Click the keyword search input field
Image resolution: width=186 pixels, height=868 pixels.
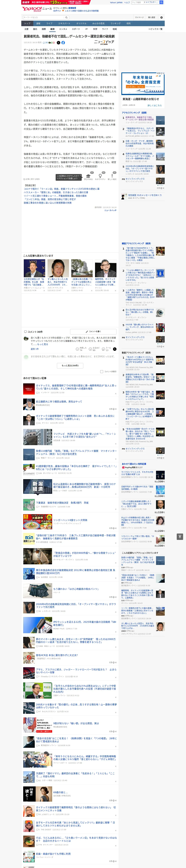click(44, 18)
